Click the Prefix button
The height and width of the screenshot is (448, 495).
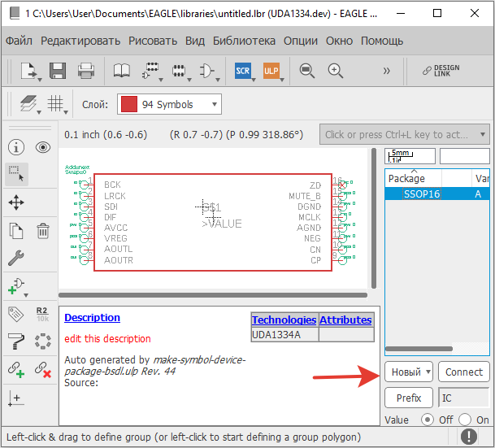409,398
